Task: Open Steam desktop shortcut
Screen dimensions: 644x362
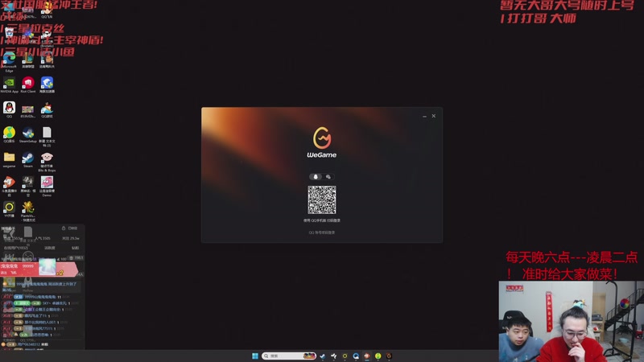Action: (x=28, y=159)
